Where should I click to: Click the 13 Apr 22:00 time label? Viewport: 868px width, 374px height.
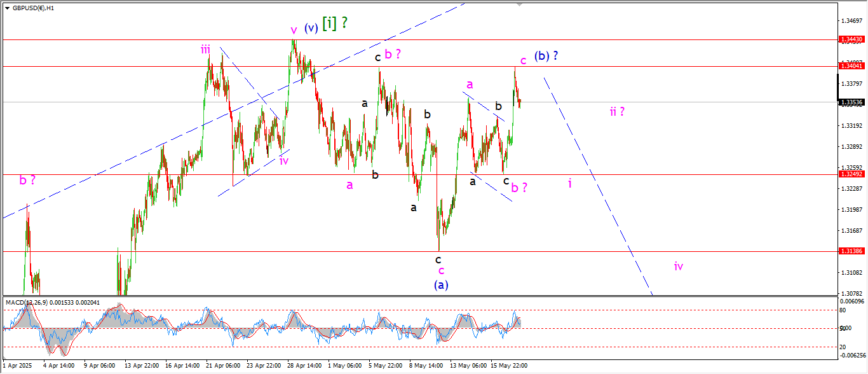[141, 366]
